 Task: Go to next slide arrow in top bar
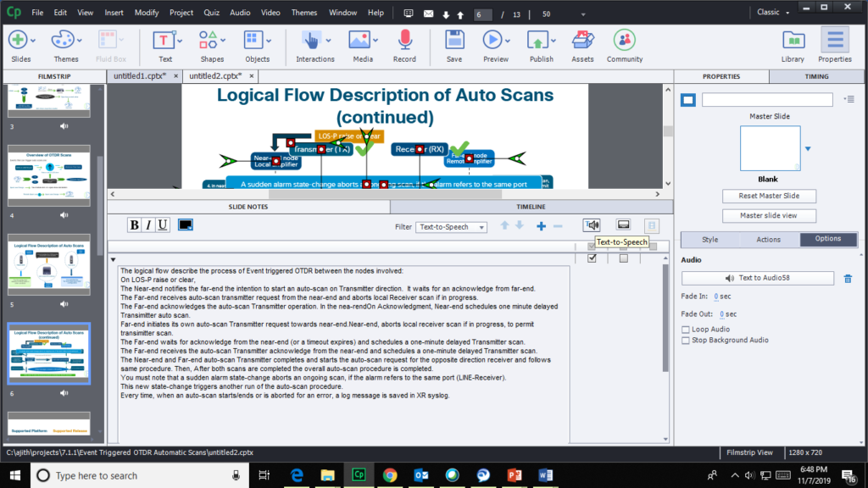click(446, 14)
